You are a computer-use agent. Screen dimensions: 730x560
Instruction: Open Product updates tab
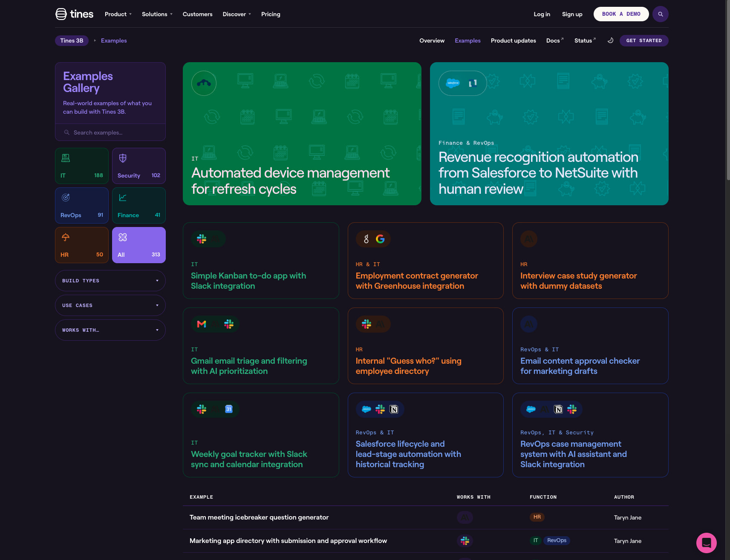point(513,40)
